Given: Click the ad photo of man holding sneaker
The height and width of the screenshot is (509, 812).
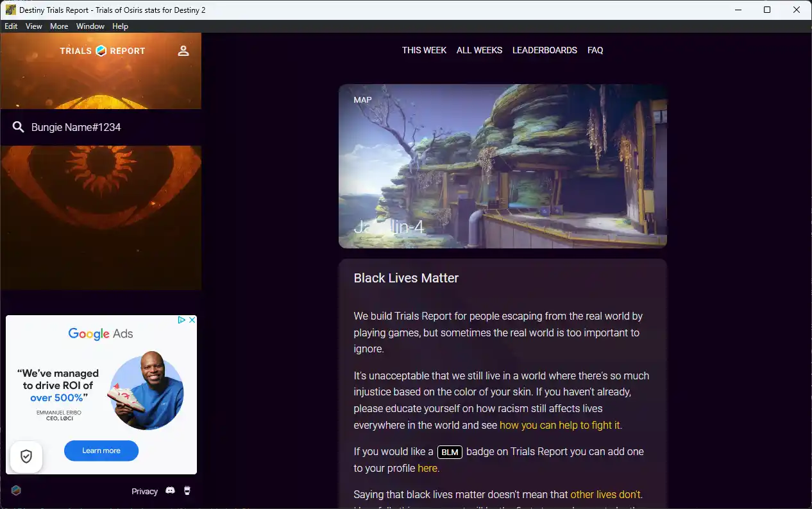Looking at the screenshot, I should click(x=144, y=390).
